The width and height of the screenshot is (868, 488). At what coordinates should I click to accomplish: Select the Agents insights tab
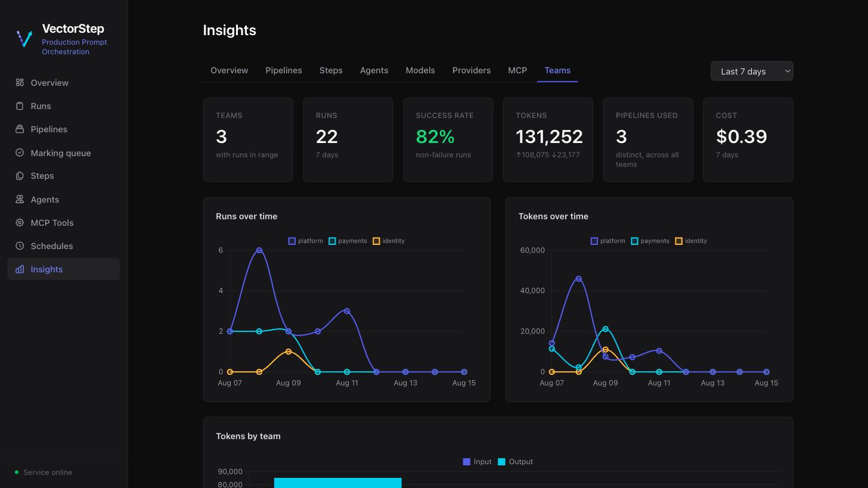coord(374,70)
